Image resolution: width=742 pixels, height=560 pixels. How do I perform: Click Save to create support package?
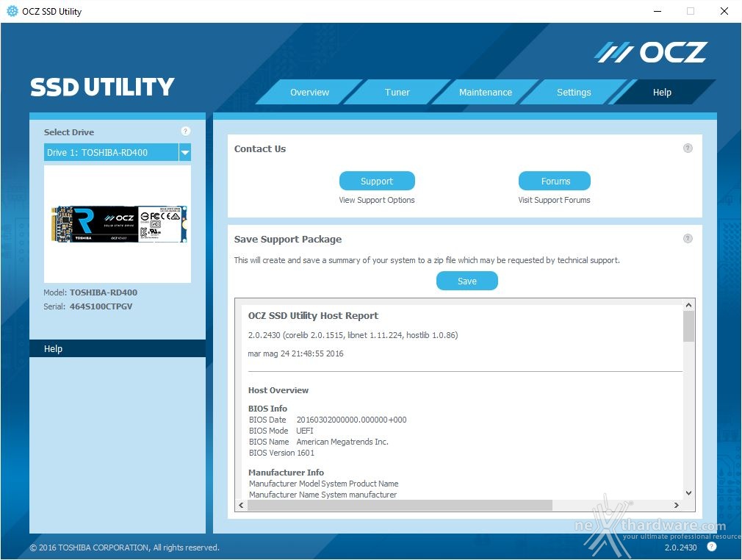[x=467, y=281]
